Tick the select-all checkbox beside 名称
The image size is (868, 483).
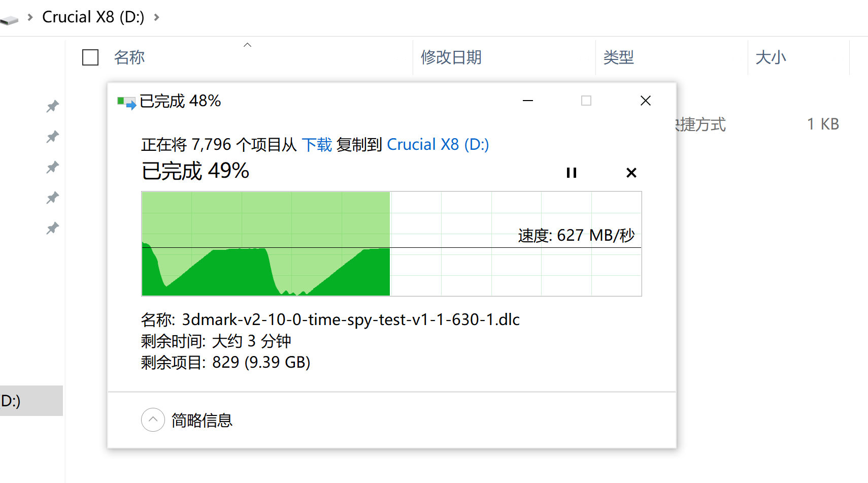coord(90,57)
